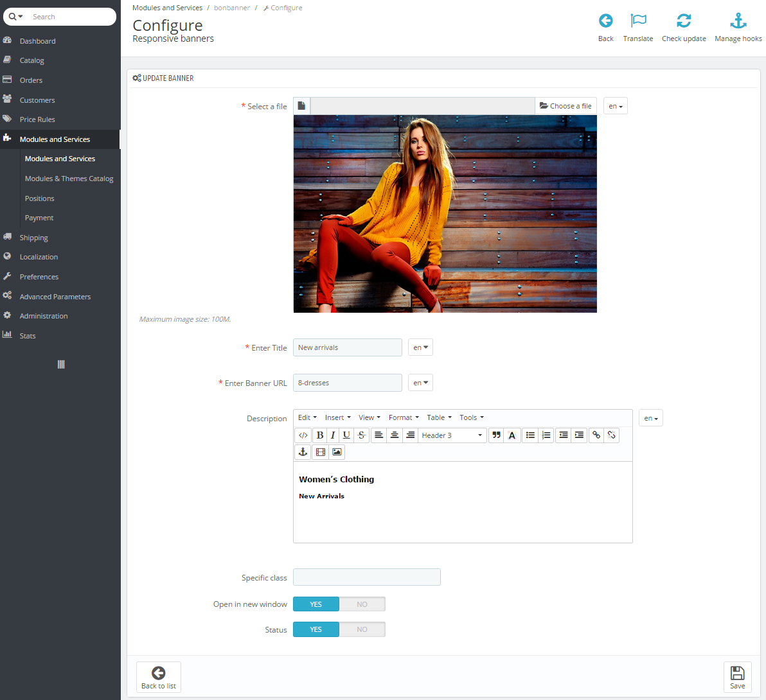
Task: Insert an anchor in the editor
Action: point(303,451)
